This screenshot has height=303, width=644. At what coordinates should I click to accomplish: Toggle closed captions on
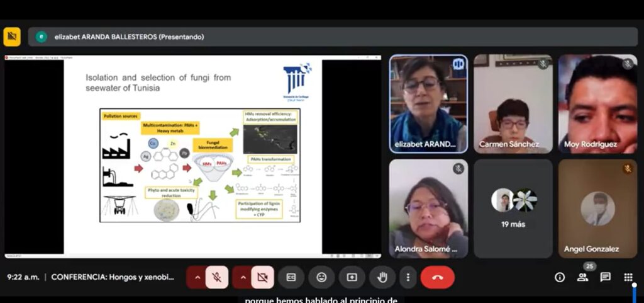291,277
